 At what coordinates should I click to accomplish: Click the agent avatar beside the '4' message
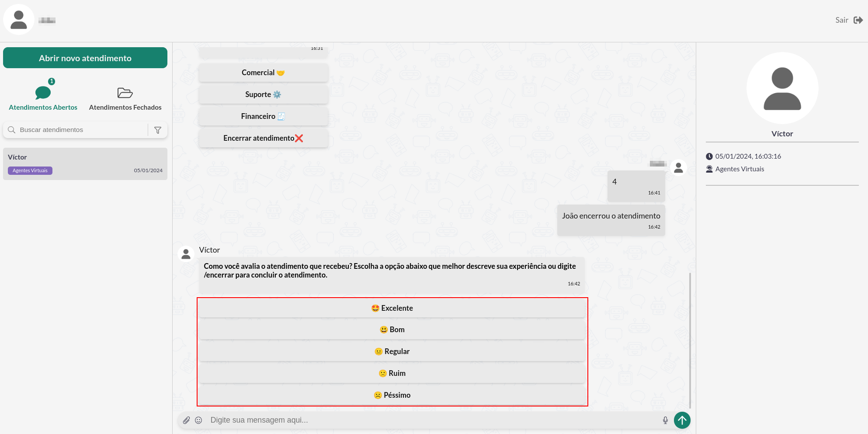(x=678, y=168)
